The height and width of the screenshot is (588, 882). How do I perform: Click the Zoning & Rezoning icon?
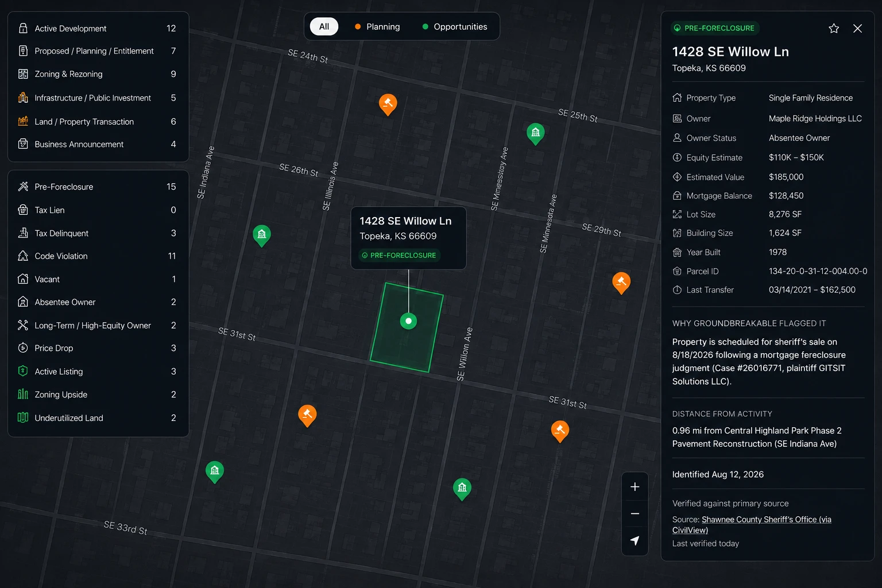click(23, 74)
